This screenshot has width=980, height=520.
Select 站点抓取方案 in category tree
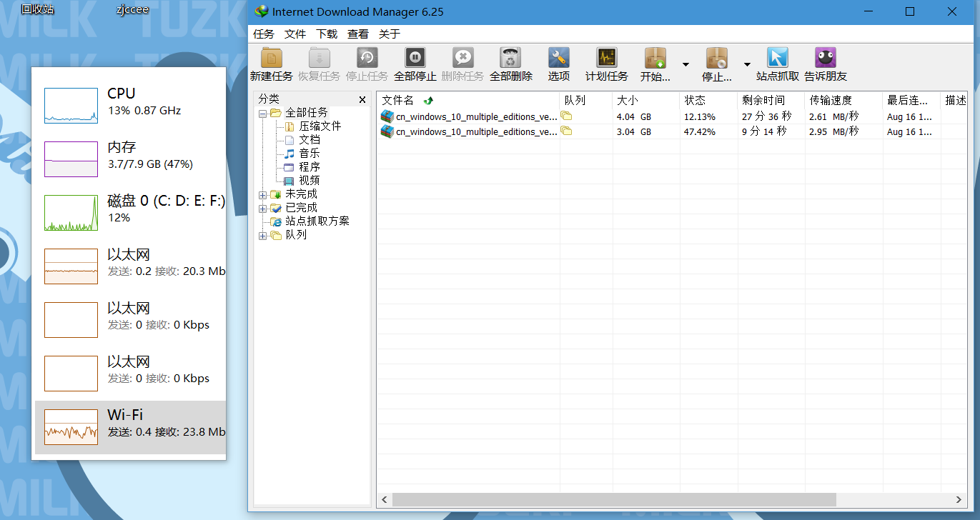coord(317,221)
